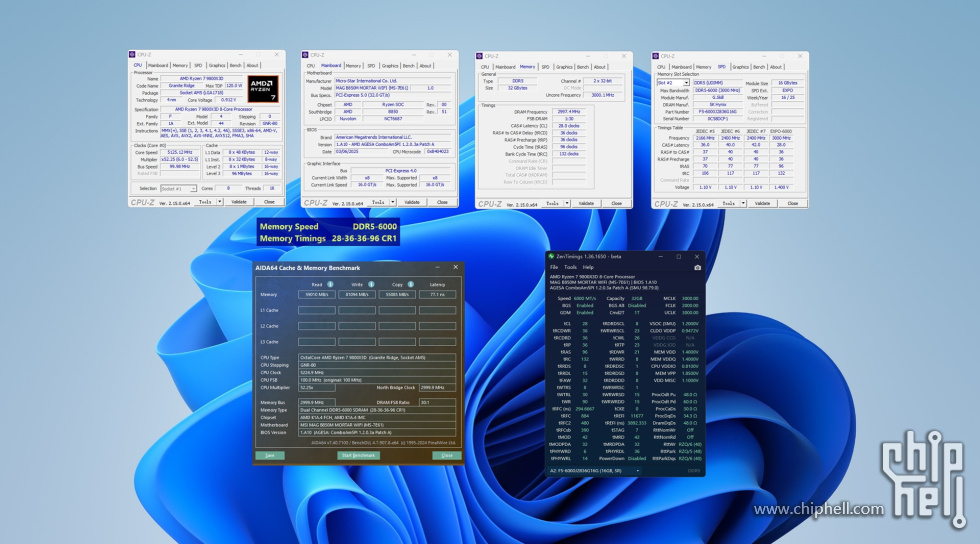Click the L1 Cache Read result field in AIDA64
The height and width of the screenshot is (544, 980).
pyautogui.click(x=316, y=310)
